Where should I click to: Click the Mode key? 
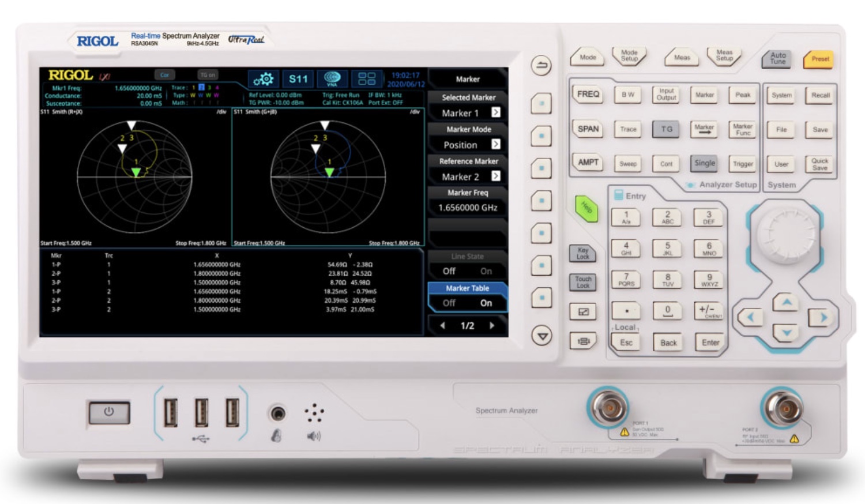[x=588, y=57]
